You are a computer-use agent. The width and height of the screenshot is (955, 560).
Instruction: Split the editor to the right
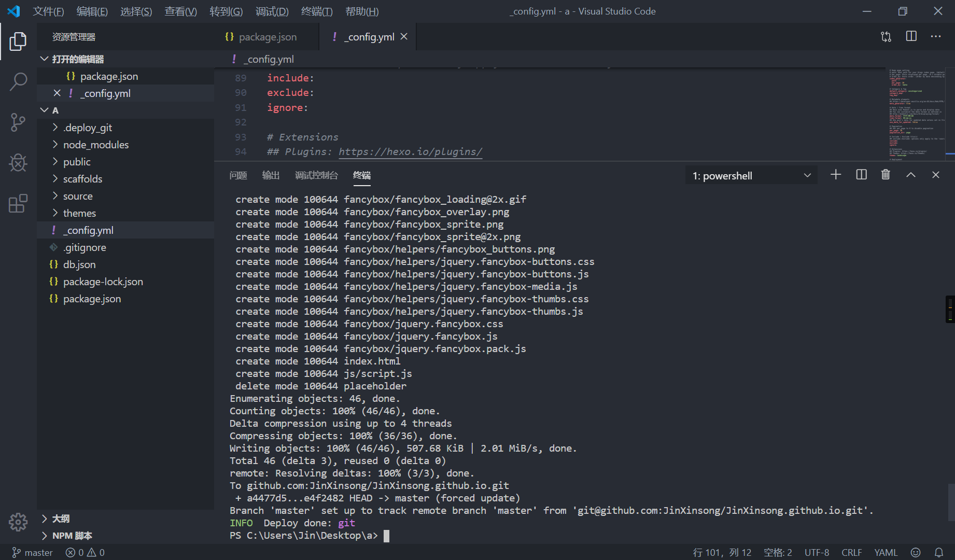[x=911, y=36]
